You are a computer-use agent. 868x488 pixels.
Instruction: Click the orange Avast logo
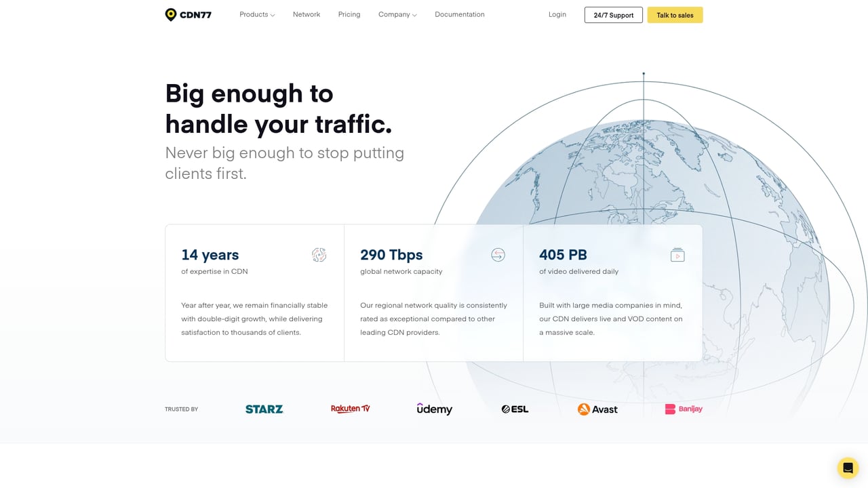click(597, 409)
